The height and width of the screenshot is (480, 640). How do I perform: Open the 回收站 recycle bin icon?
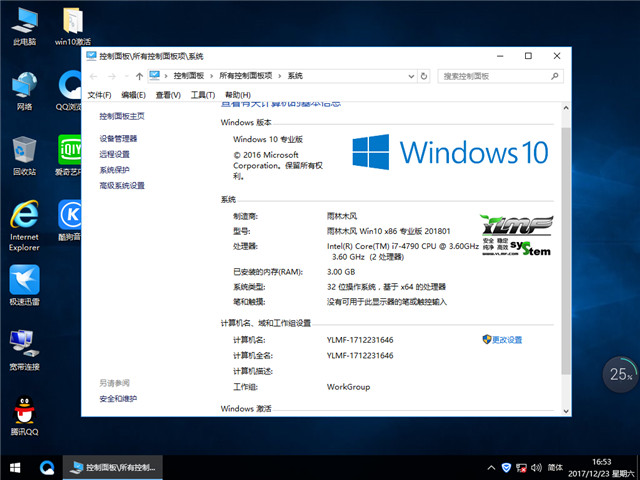click(24, 156)
